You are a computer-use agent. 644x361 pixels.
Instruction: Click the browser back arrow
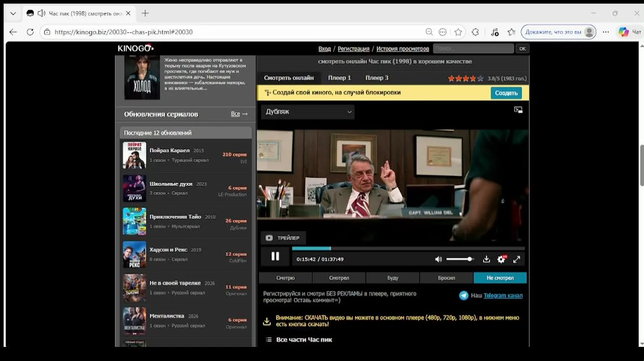(13, 32)
